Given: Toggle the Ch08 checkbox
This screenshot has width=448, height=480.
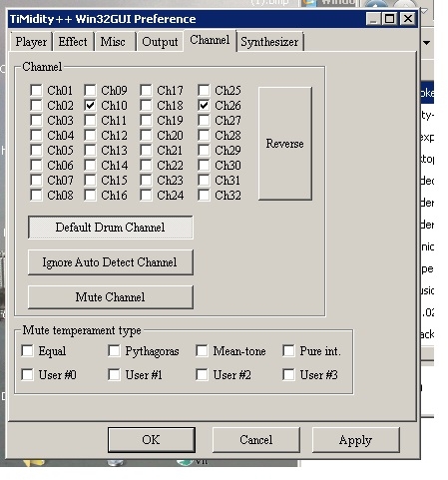Looking at the screenshot, I should [x=36, y=195].
